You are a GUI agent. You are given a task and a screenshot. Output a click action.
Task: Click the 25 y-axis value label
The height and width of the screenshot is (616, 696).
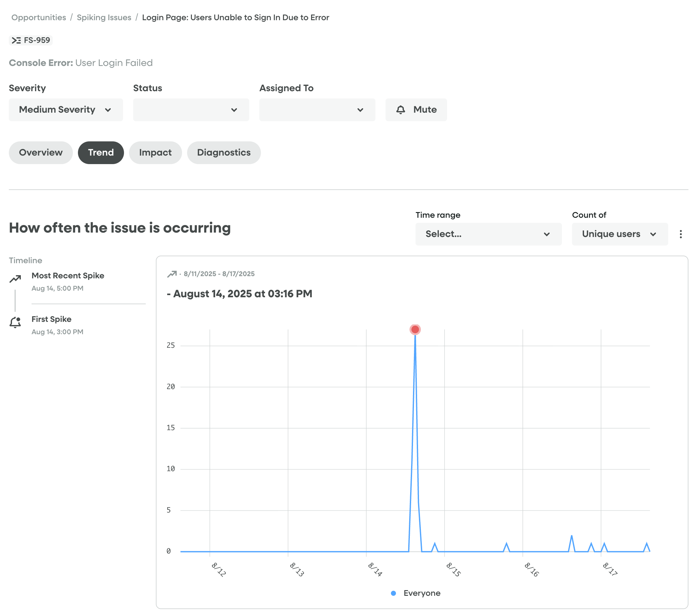click(x=171, y=345)
